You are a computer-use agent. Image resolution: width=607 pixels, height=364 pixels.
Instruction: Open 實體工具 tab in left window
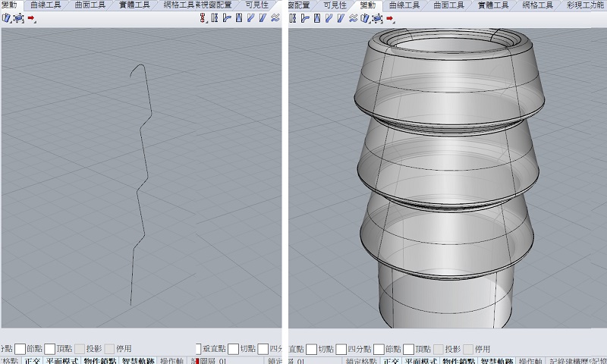[x=134, y=5]
